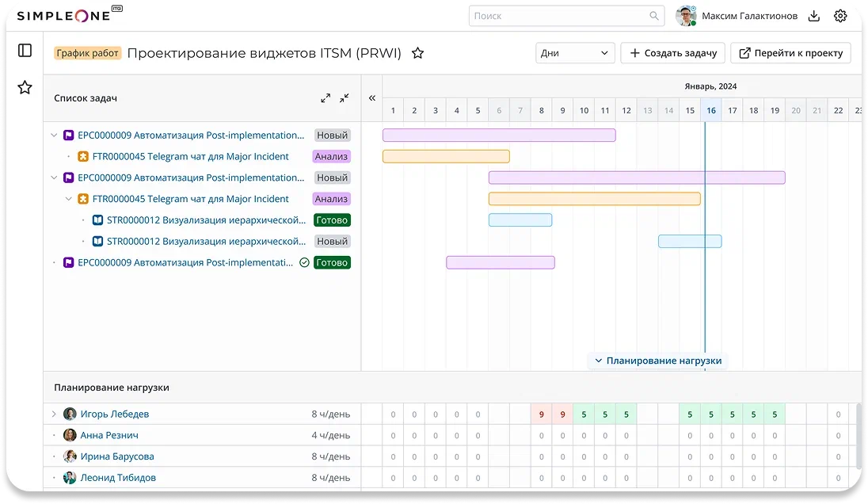Click the download/export icon in top bar
Screen dimensions: 868x504
[x=813, y=15]
